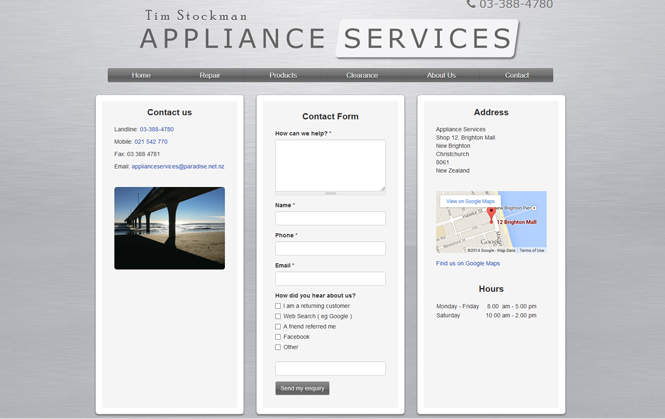Screen dimensions: 665x419
Task: Open the About Us page
Action: click(x=441, y=75)
